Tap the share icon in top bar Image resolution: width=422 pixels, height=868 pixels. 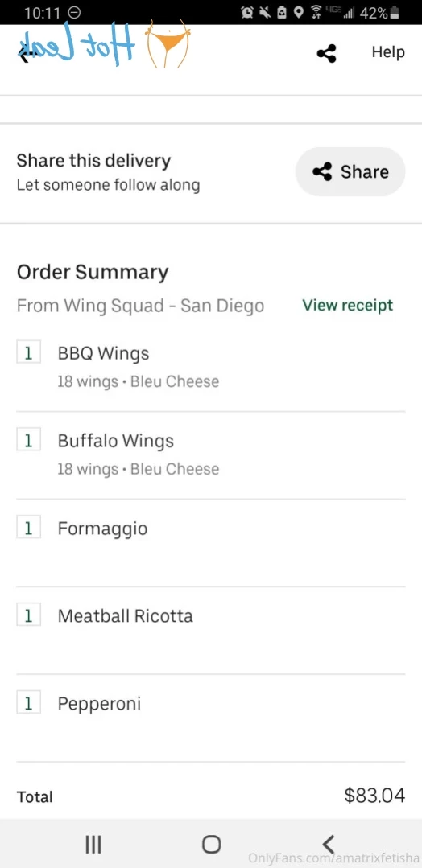pos(326,54)
